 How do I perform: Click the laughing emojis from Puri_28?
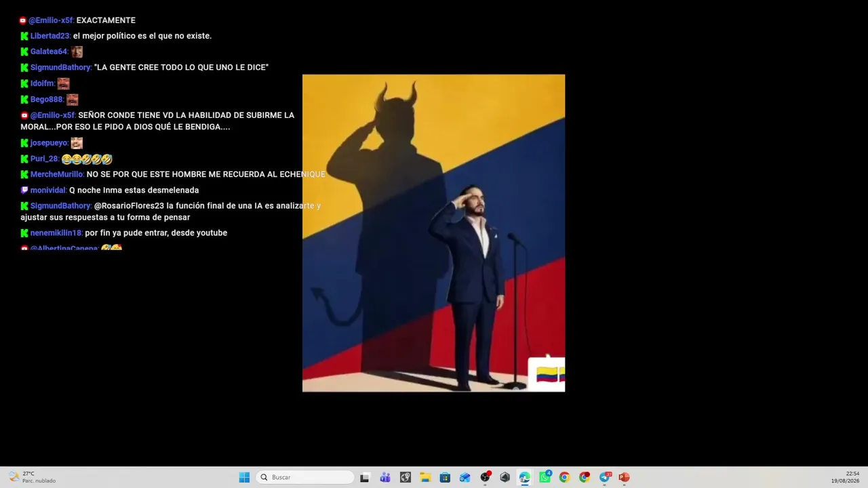[87, 159]
